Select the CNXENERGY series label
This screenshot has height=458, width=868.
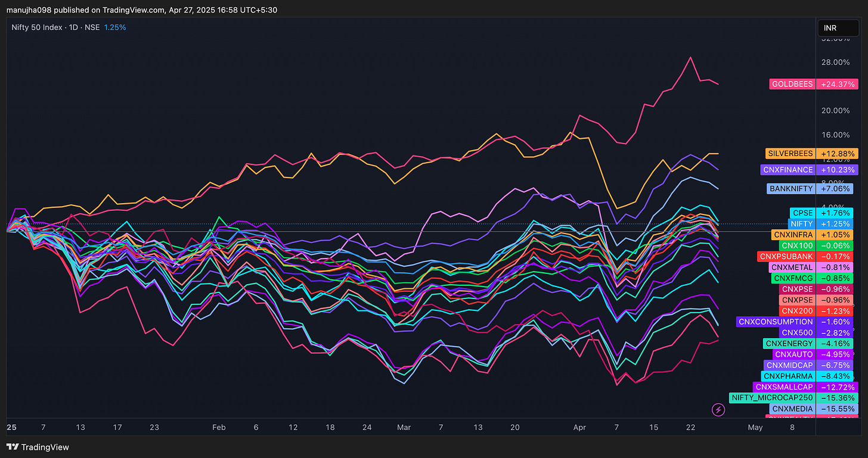pos(790,344)
